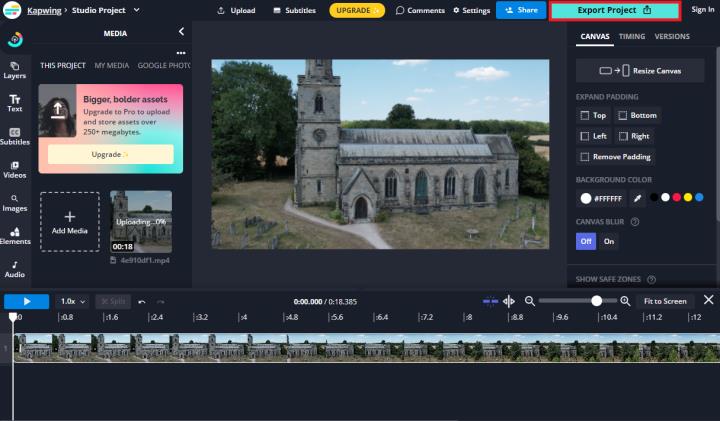Click Resize Canvas button

[x=640, y=71]
